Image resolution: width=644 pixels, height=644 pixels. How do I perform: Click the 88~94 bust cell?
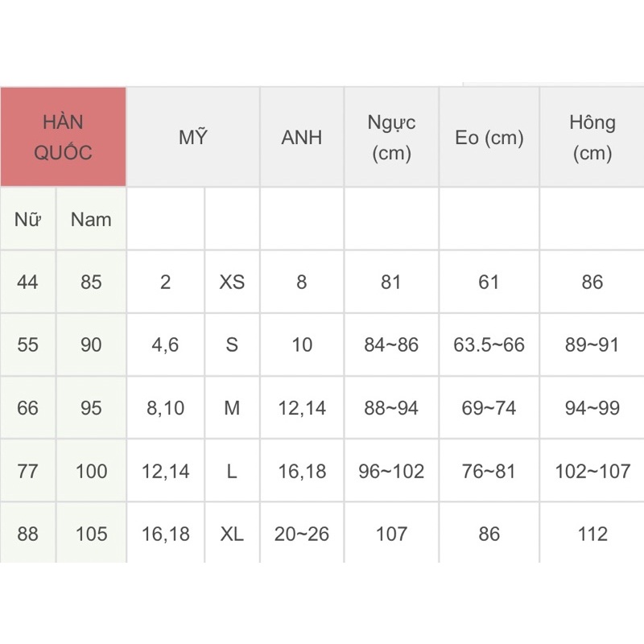391,407
